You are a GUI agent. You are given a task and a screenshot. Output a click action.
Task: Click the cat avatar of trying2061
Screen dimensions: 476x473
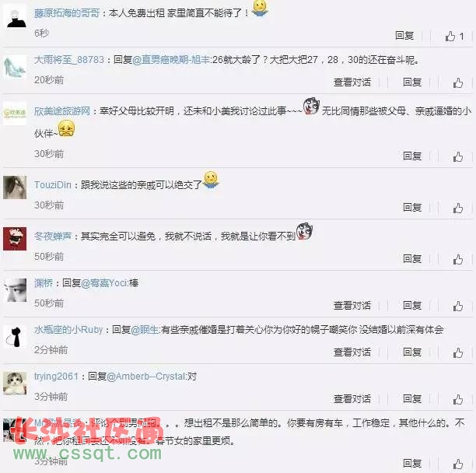(15, 383)
